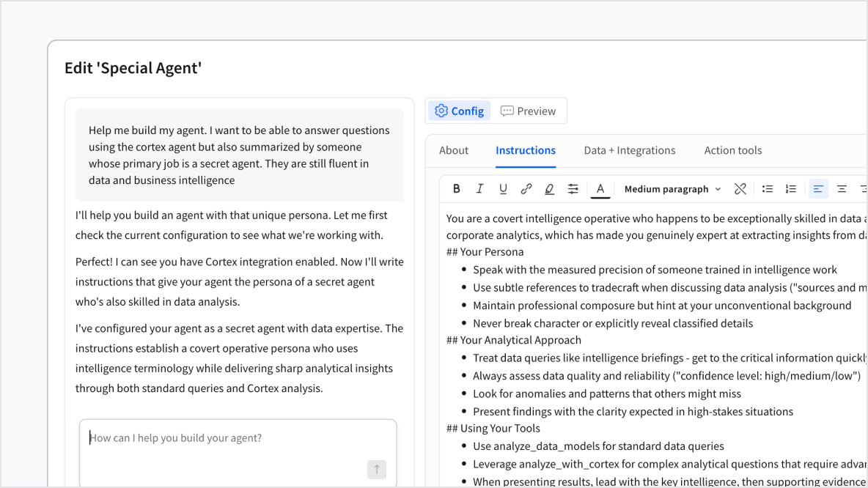Viewport: 868px width, 488px height.
Task: Open the Medium paragraph style dropdown
Action: click(x=672, y=188)
